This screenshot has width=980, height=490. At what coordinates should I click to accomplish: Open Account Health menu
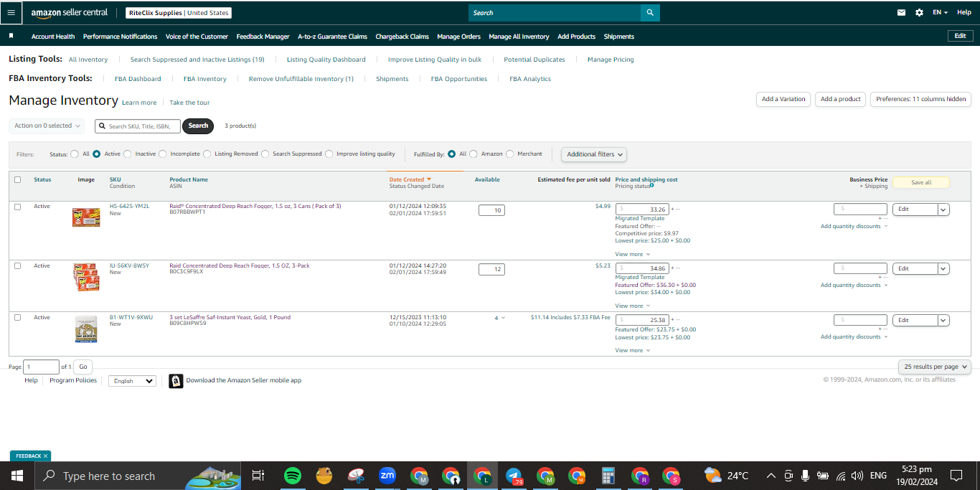53,37
